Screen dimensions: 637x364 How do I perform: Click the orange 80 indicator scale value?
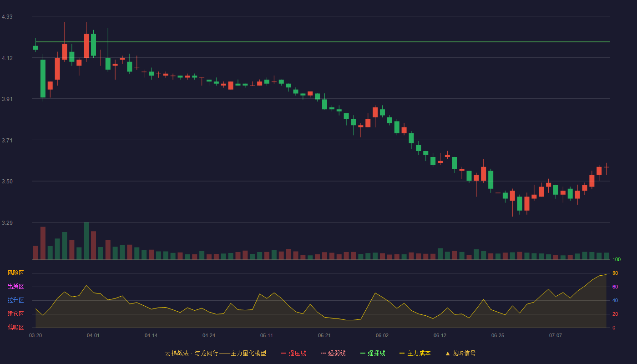point(615,273)
